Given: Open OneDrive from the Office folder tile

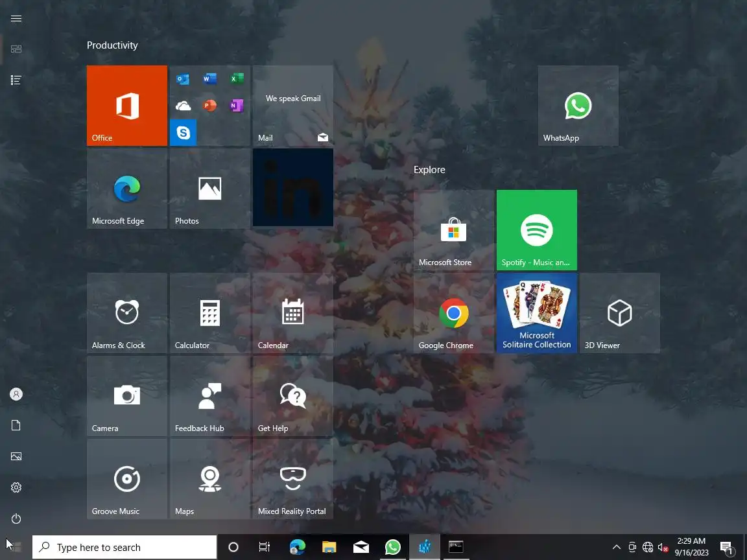Looking at the screenshot, I should 183,105.
